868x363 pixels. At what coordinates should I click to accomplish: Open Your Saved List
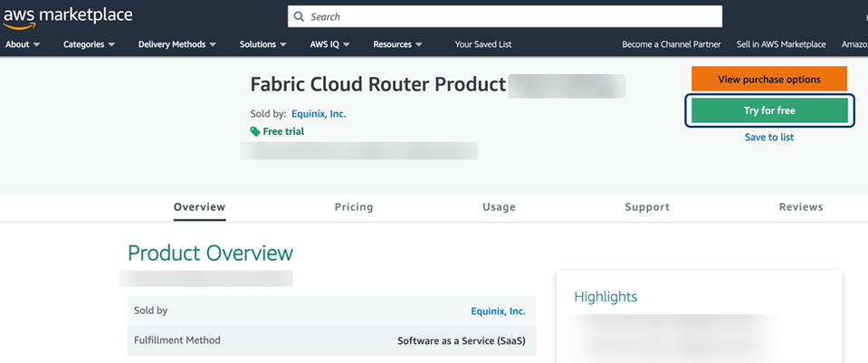tap(483, 44)
